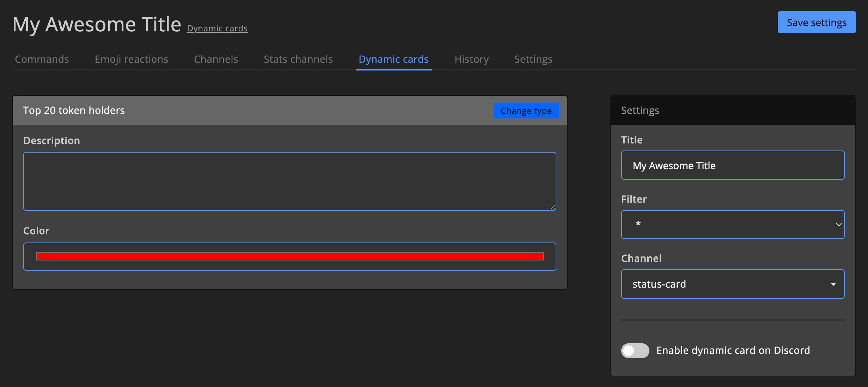The image size is (868, 387).
Task: Enable dynamic card on Discord
Action: [x=635, y=350]
